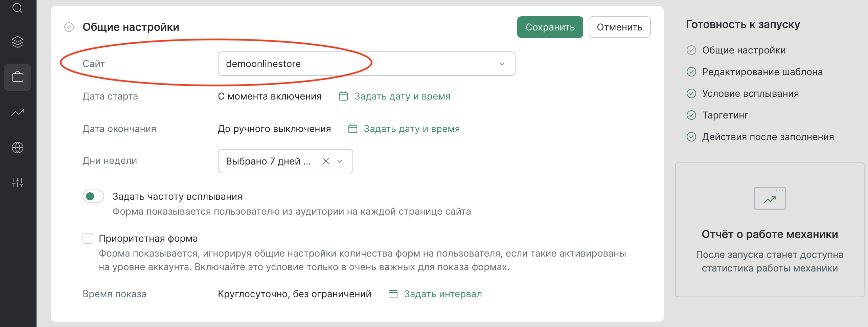Go to Редактирование шаблона step
The width and height of the screenshot is (868, 327).
762,72
